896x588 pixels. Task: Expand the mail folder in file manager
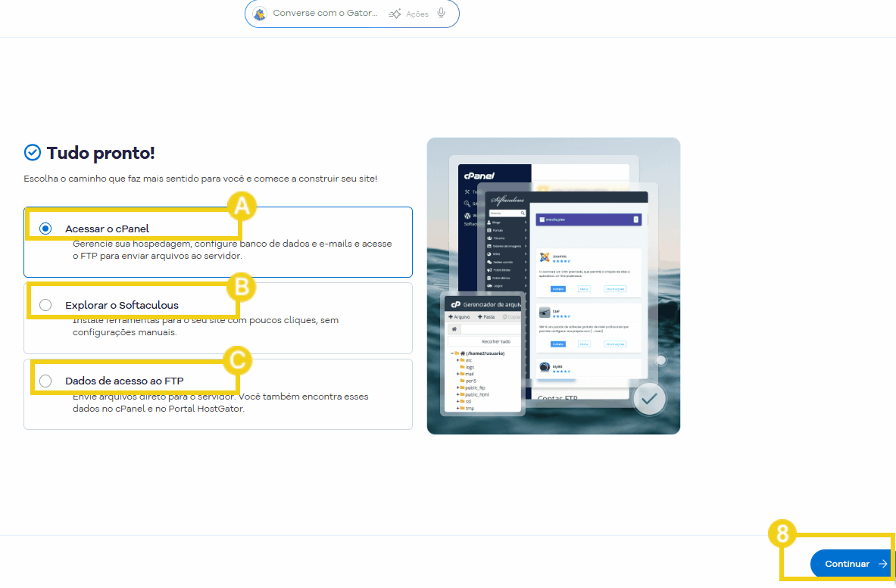click(x=457, y=374)
